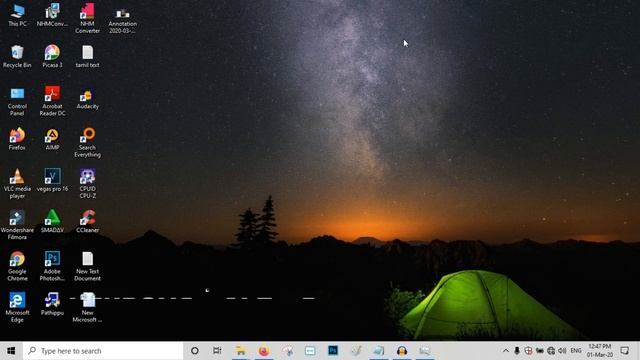Launch Audacity from the desktop
The image size is (640, 360).
pos(87,100)
